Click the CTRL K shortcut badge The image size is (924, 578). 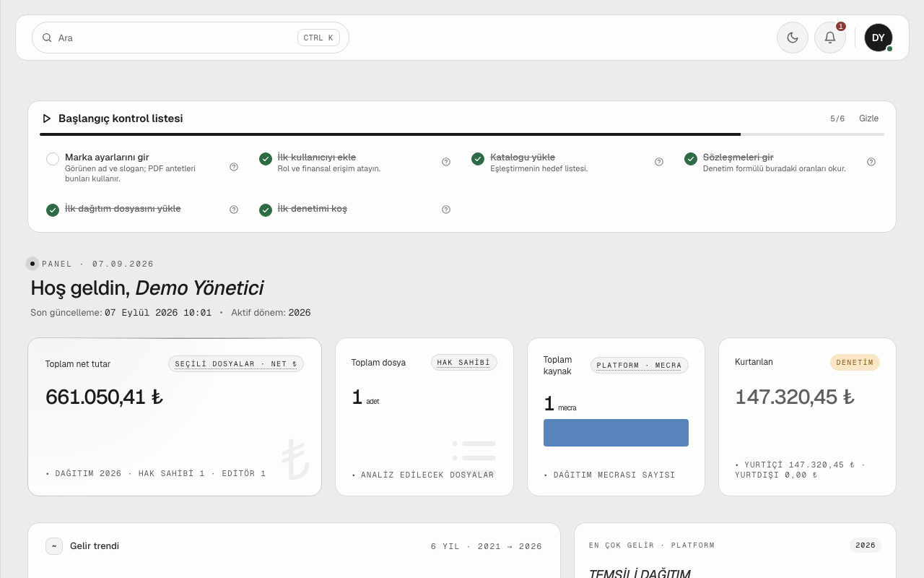pos(318,38)
